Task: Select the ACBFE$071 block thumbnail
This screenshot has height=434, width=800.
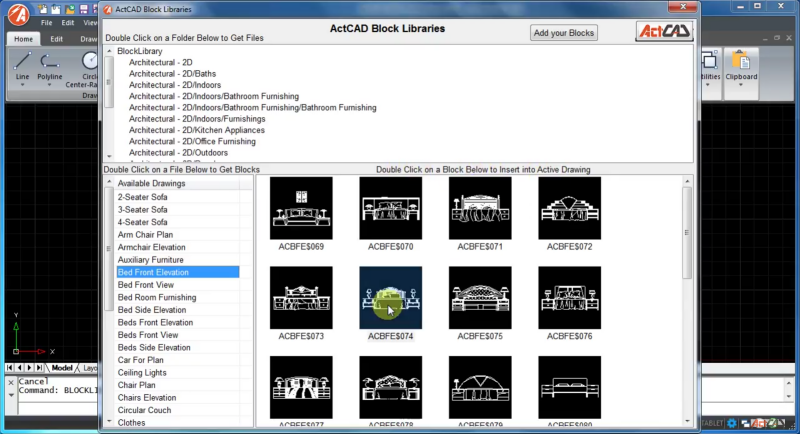Action: tap(480, 208)
